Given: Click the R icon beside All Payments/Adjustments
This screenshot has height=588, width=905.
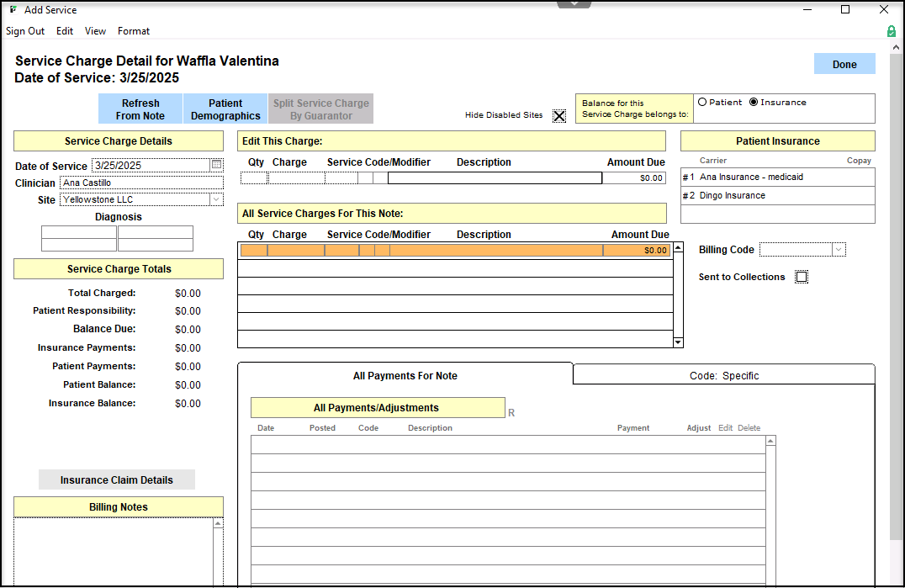Looking at the screenshot, I should 511,413.
